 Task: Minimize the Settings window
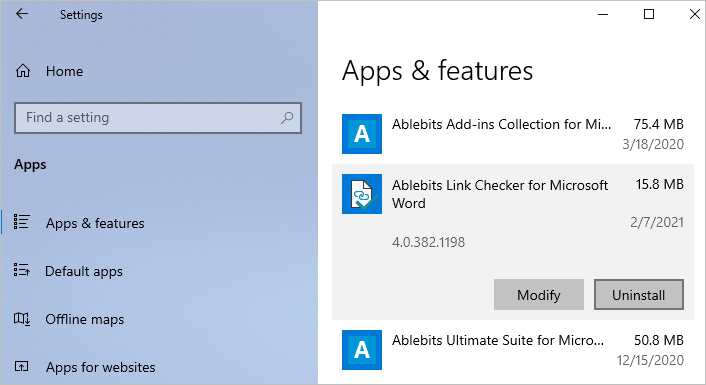pyautogui.click(x=603, y=14)
